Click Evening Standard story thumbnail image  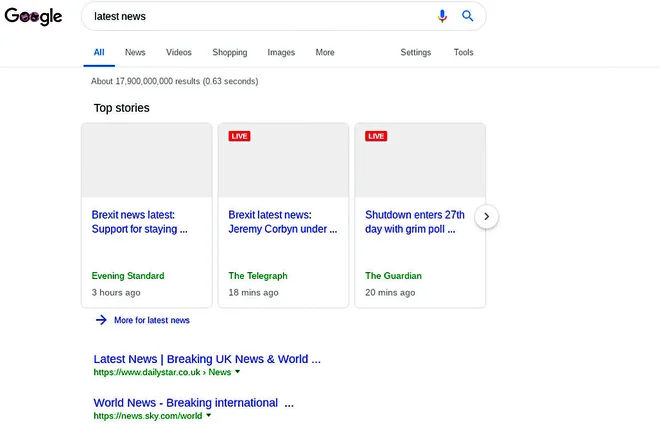tap(146, 160)
